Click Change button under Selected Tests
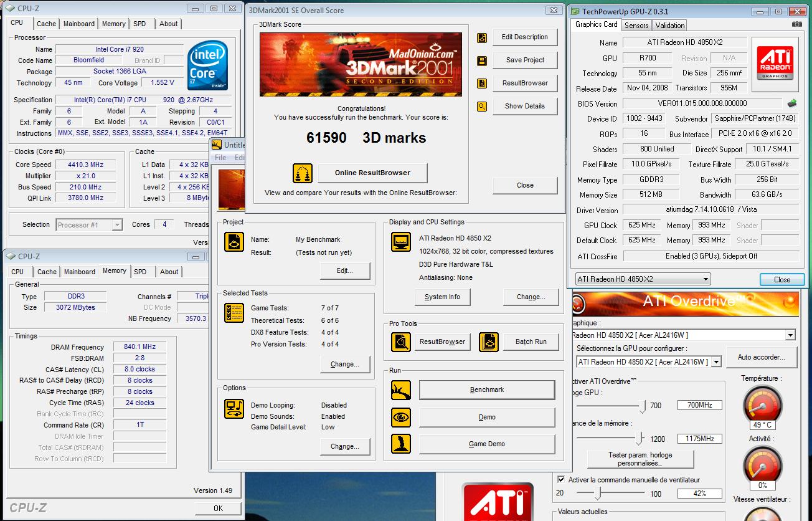This screenshot has height=521, width=812. click(x=344, y=365)
